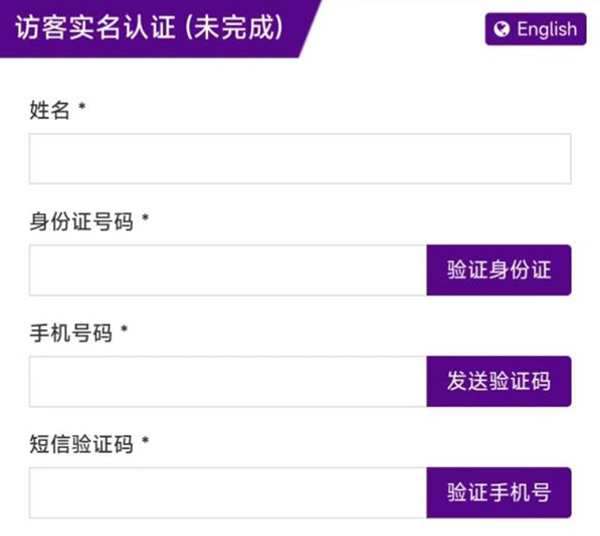Click the slanted end of purple header banner

click(304, 28)
